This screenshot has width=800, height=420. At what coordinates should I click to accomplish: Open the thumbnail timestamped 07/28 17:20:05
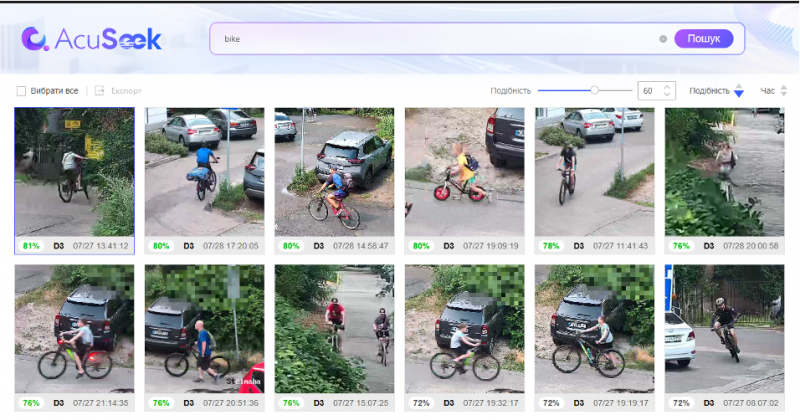point(204,172)
